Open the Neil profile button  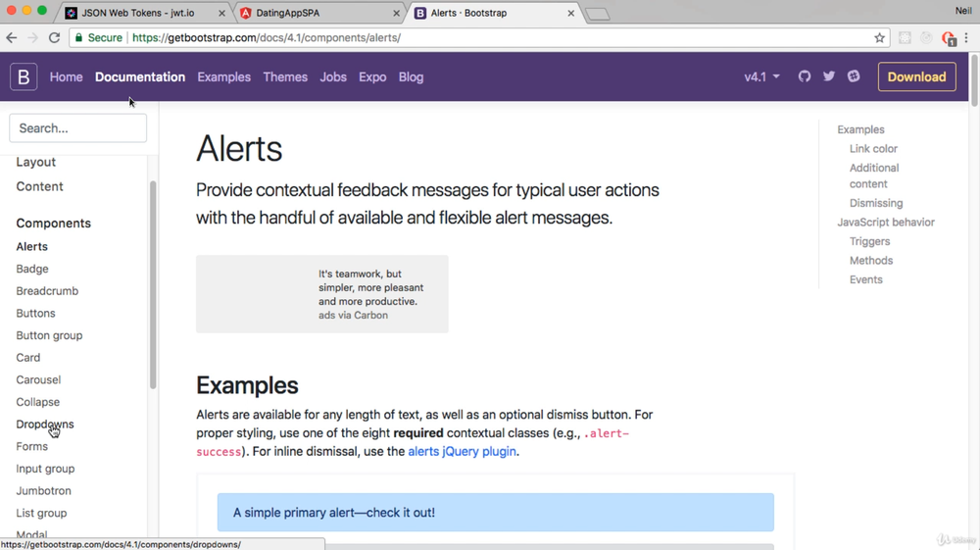coord(963,11)
